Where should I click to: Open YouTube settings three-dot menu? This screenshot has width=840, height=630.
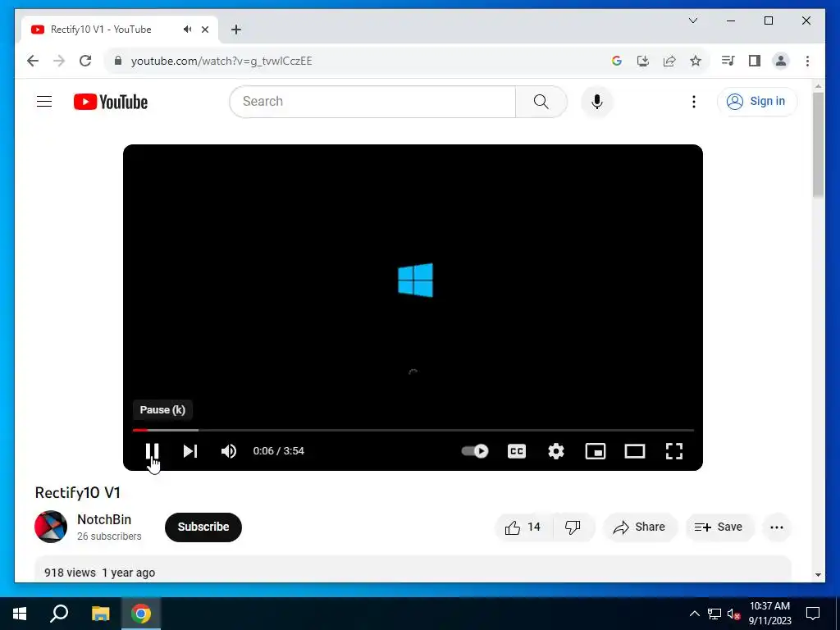pyautogui.click(x=694, y=101)
